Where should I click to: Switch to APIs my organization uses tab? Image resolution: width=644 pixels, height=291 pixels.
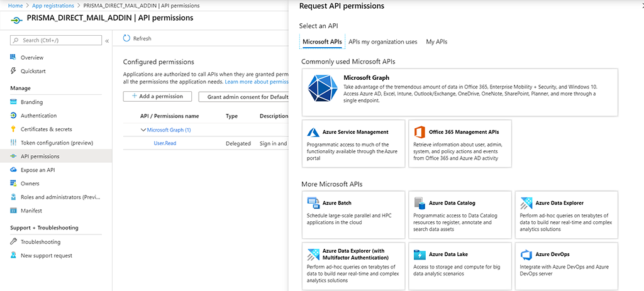(x=382, y=42)
